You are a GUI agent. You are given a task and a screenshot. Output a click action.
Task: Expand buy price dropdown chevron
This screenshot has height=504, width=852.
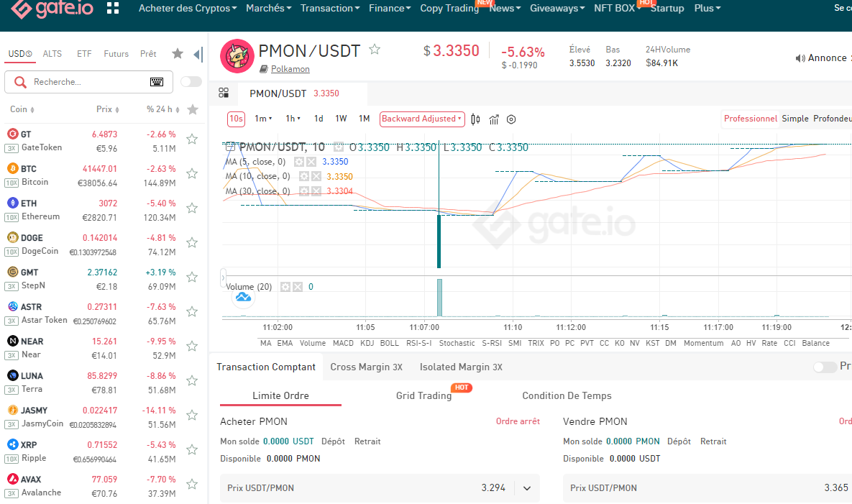click(526, 488)
